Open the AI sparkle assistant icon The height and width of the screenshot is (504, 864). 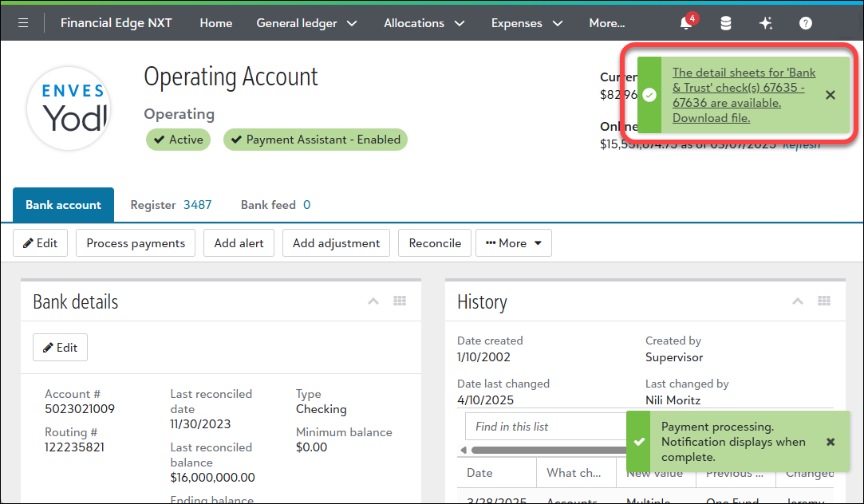click(765, 23)
